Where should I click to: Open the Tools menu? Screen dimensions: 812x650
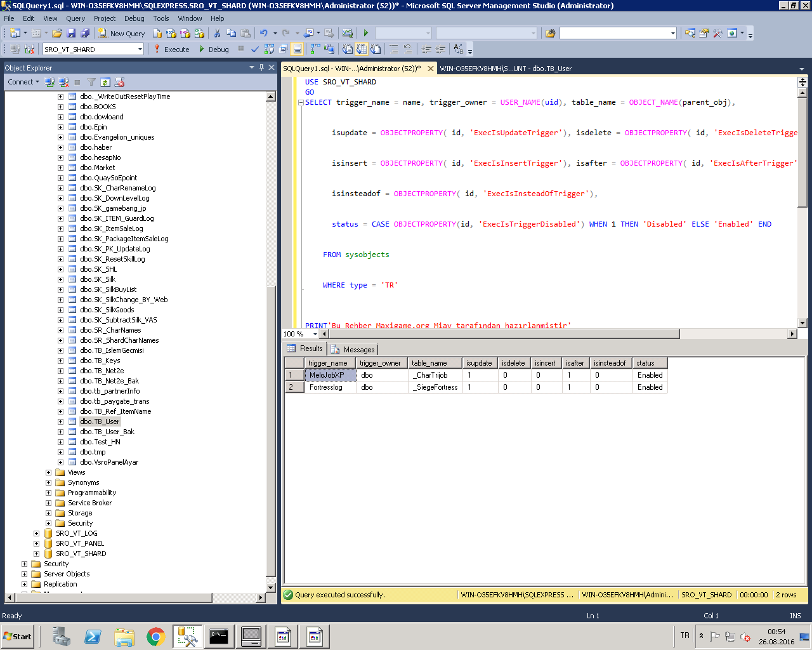tap(161, 18)
